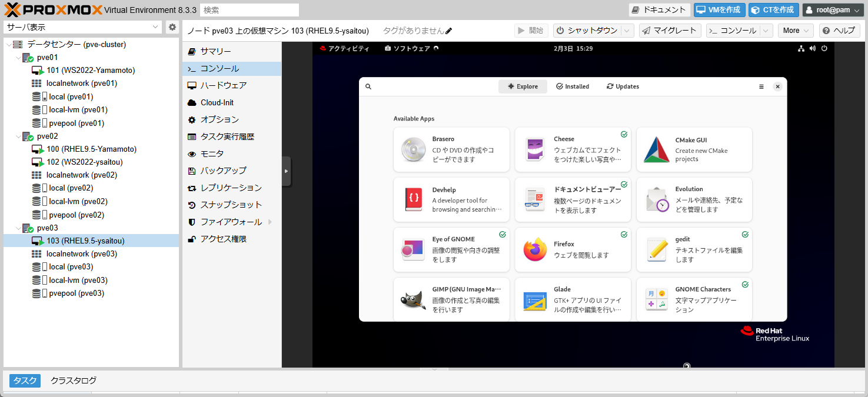Image resolution: width=868 pixels, height=397 pixels.
Task: Click the 検索 search input field
Action: [x=249, y=10]
